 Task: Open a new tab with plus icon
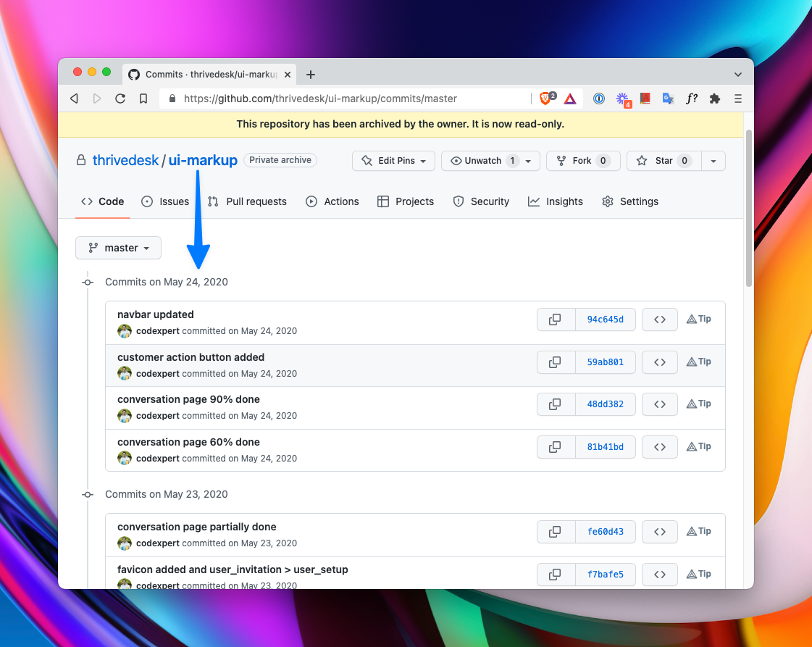click(311, 75)
